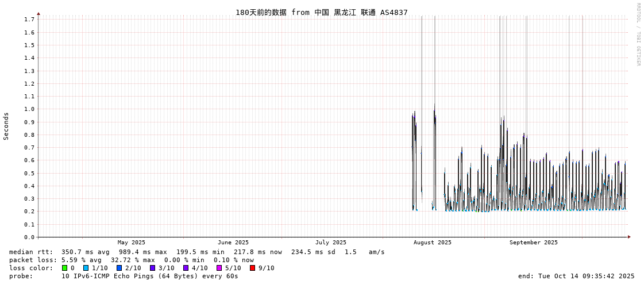Screen dimensions: 644x284
Task: Click the Seconds y-axis label
Action: point(6,126)
